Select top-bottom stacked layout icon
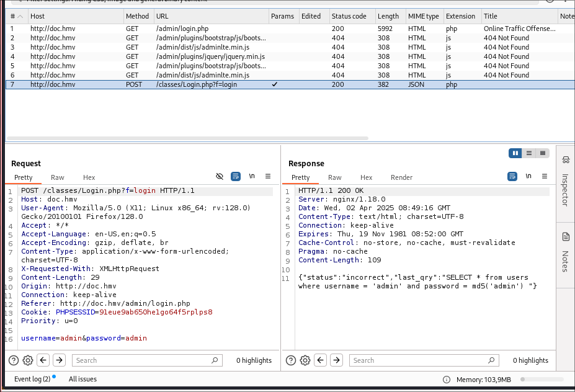 (x=528, y=153)
